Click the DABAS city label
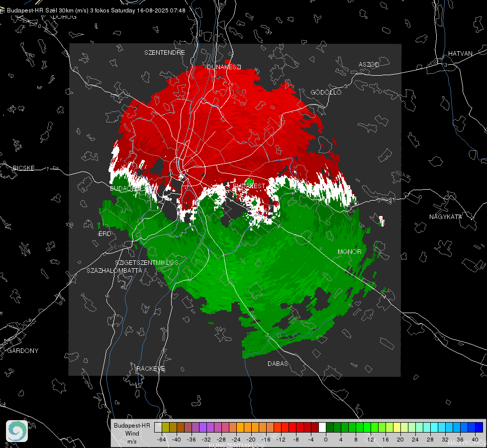The width and height of the screenshot is (487, 448). (278, 363)
